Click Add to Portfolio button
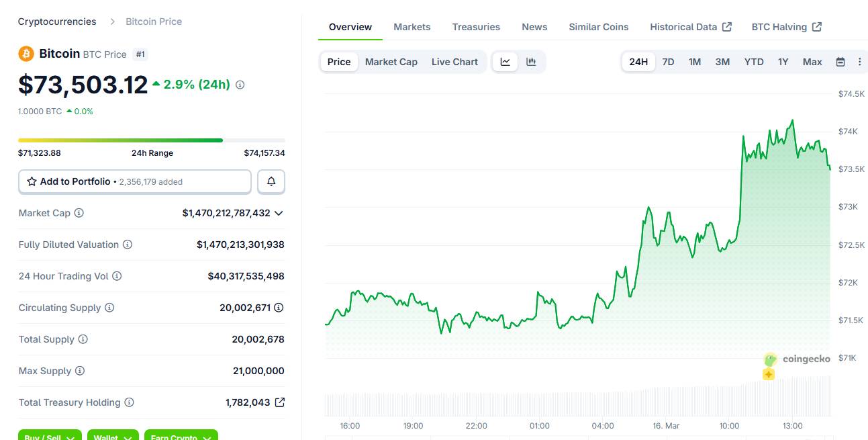 (x=134, y=181)
